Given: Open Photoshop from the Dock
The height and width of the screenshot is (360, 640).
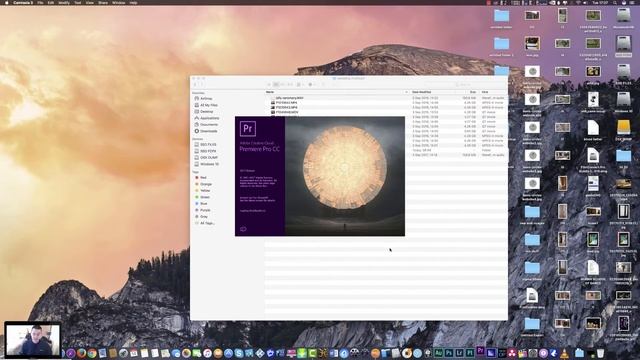Looking at the screenshot, I should click(449, 353).
